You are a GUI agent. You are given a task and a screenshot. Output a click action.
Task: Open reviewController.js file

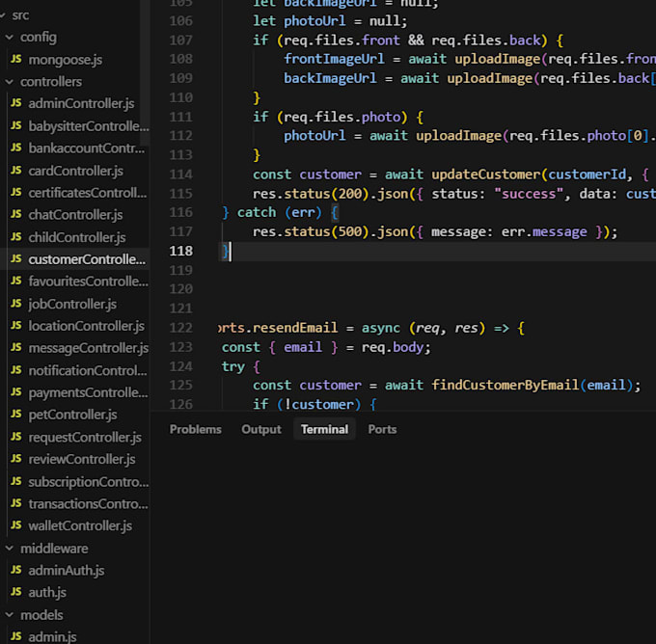pyautogui.click(x=82, y=459)
